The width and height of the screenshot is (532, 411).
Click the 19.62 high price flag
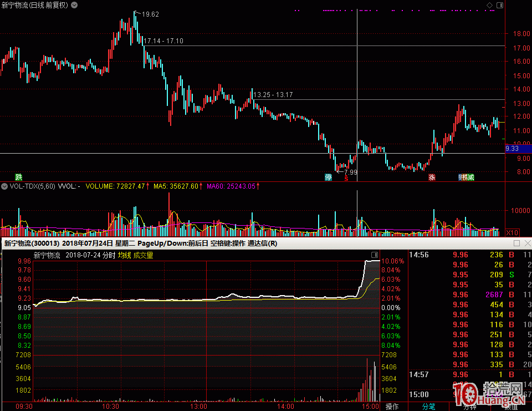pos(150,14)
